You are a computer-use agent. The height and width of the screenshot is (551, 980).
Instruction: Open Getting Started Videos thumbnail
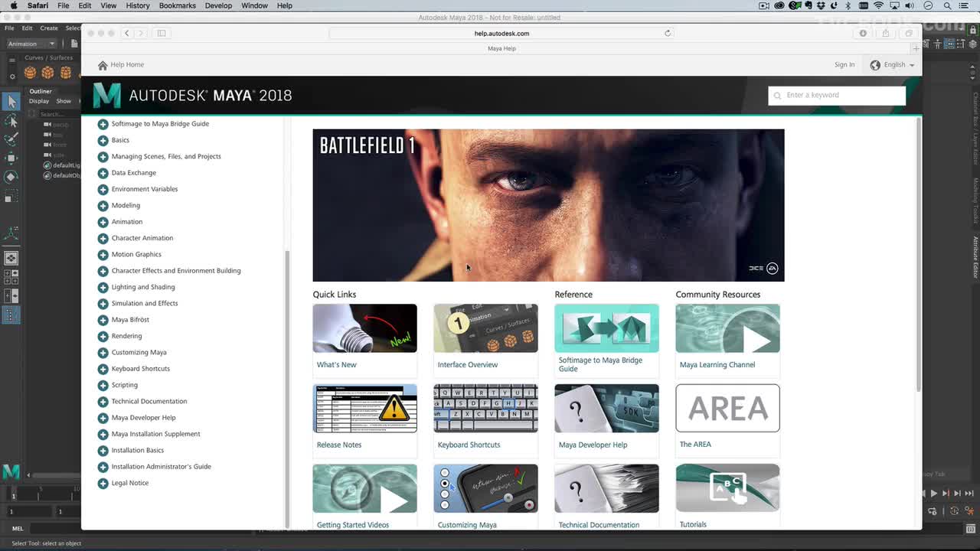[x=364, y=488]
